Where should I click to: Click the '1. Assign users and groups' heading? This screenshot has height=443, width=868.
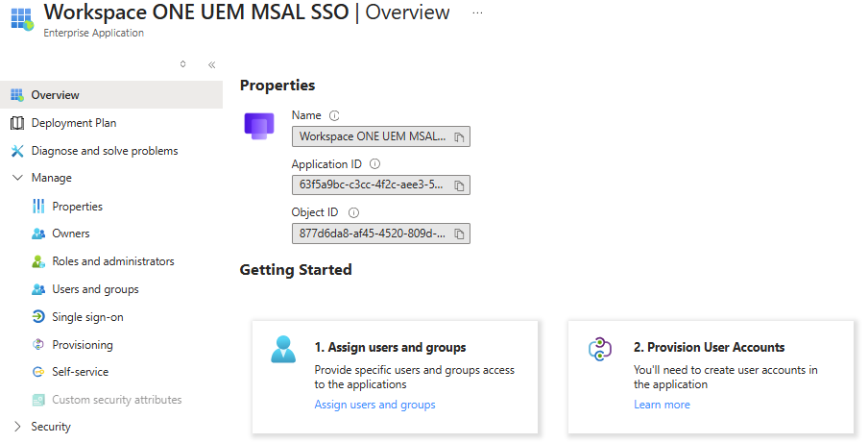[390, 347]
